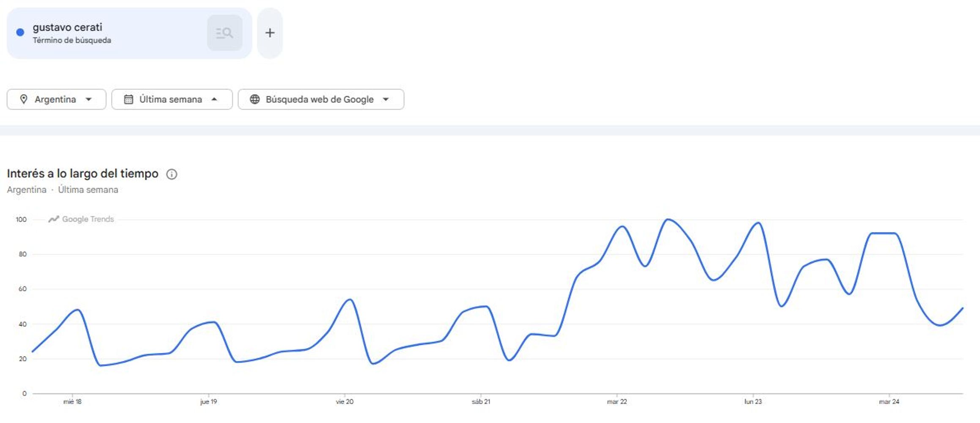Click the search term explore icon

click(x=224, y=33)
